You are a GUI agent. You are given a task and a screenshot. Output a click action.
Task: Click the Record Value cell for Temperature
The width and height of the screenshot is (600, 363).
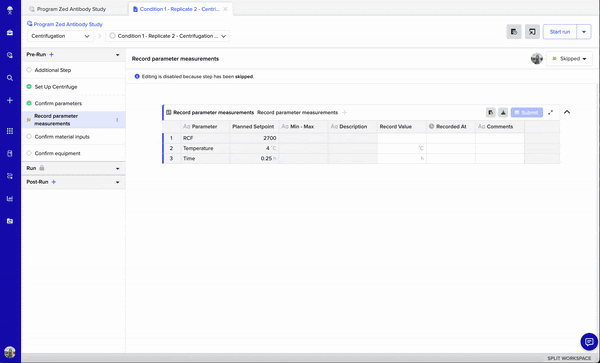tap(402, 148)
